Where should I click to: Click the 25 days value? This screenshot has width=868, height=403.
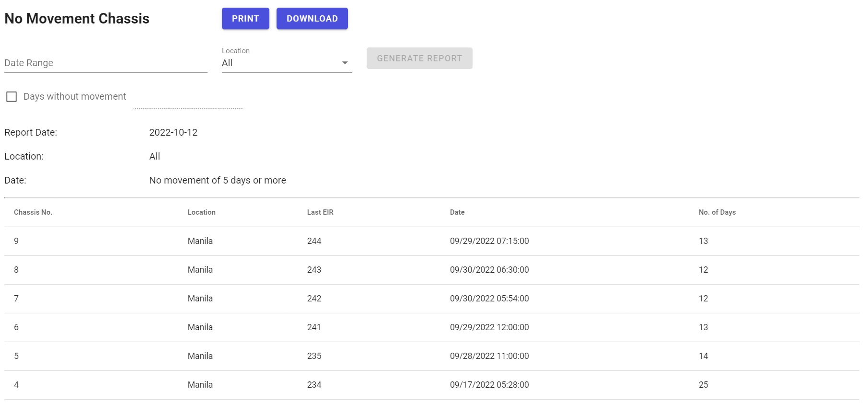tap(703, 385)
